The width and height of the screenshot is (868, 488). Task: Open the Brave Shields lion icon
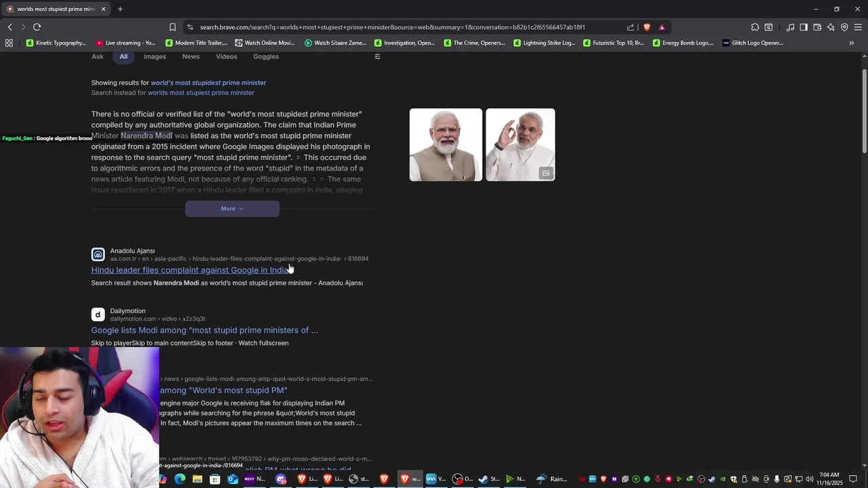[647, 27]
